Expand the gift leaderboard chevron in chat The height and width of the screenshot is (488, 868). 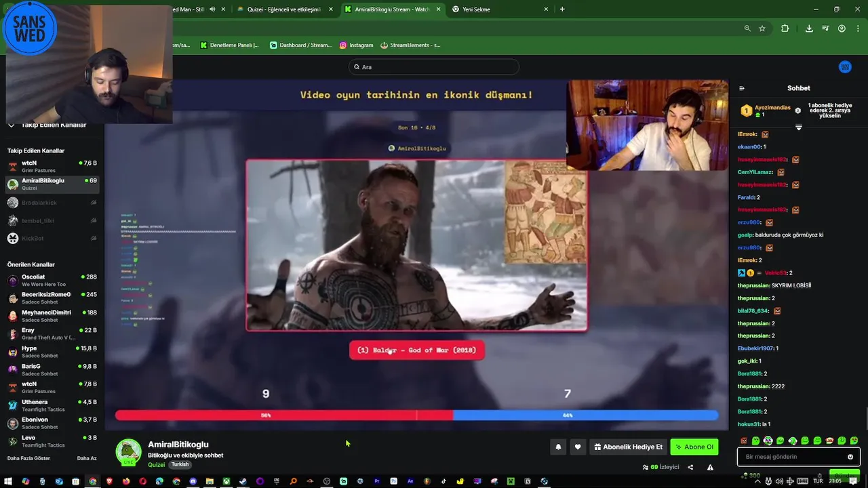click(x=798, y=127)
